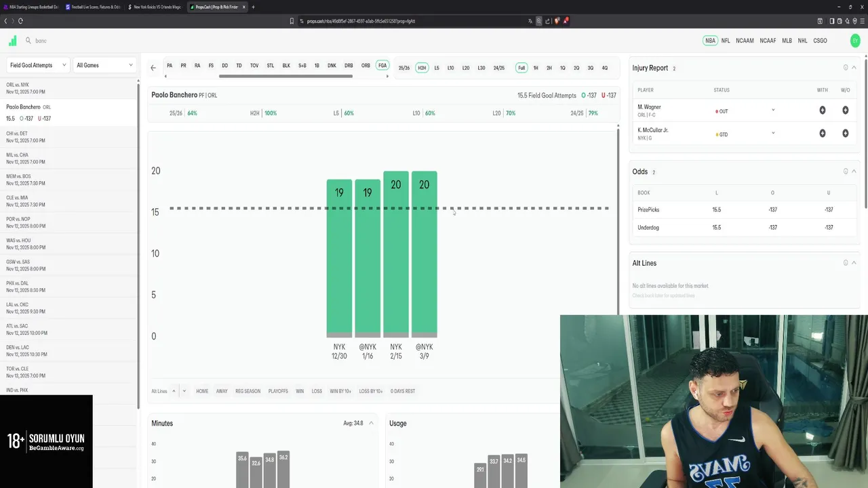Raise the Alt Lines value with up arrow

174,391
